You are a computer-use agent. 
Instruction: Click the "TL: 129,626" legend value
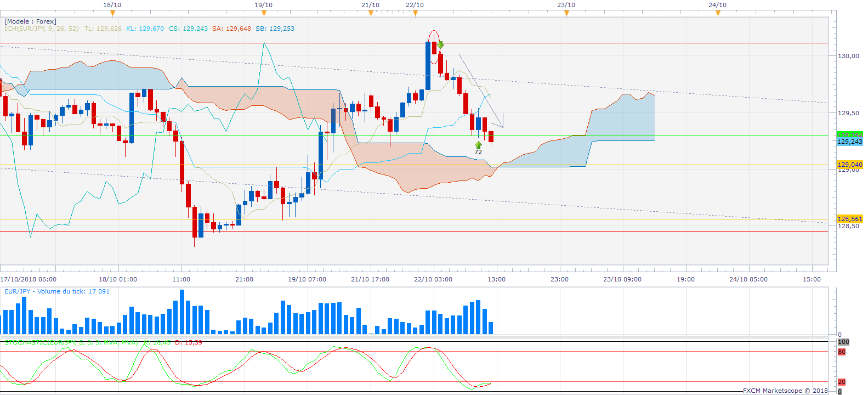point(103,29)
